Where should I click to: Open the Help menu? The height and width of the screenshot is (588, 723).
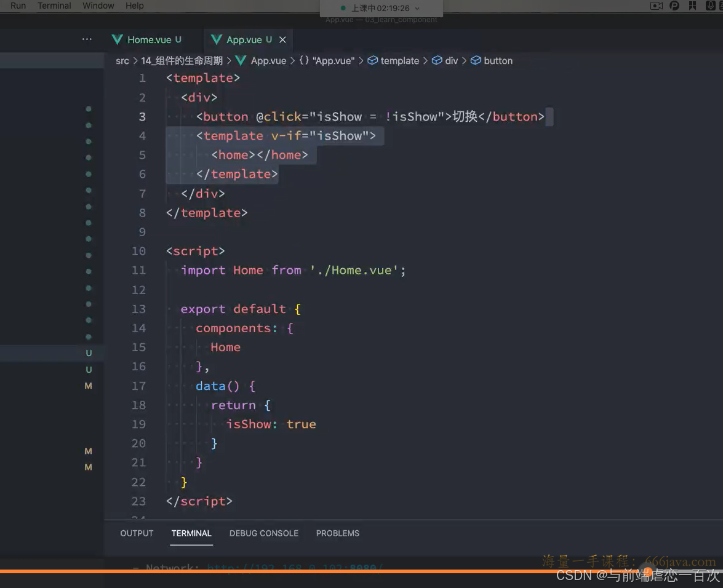pos(135,6)
